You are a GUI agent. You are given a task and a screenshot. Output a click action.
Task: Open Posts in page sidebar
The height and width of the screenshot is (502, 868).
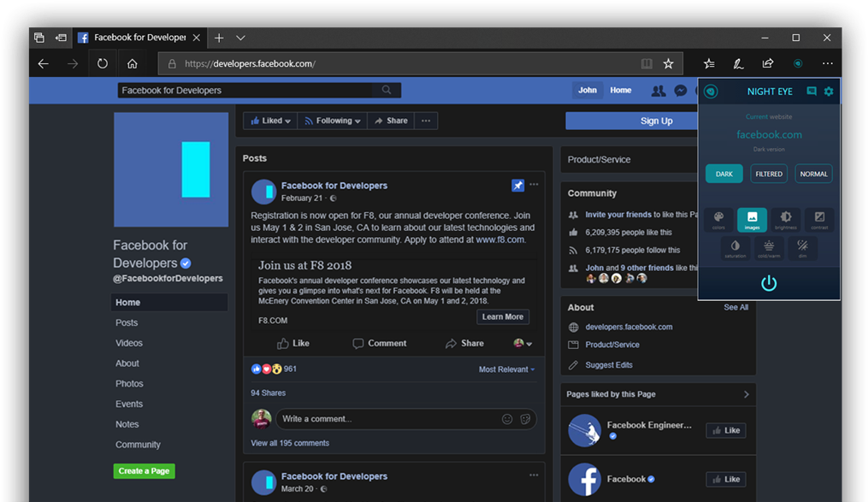(x=127, y=322)
